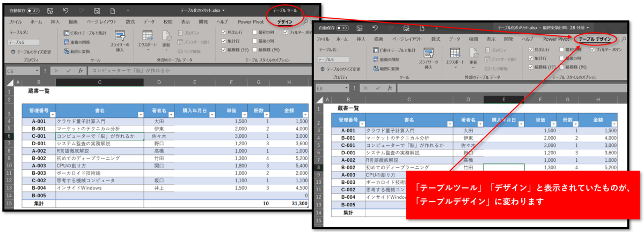Viewport: 644px width, 232px height.
Task: Toggle 自動保存 switch in right window
Action: [342, 27]
